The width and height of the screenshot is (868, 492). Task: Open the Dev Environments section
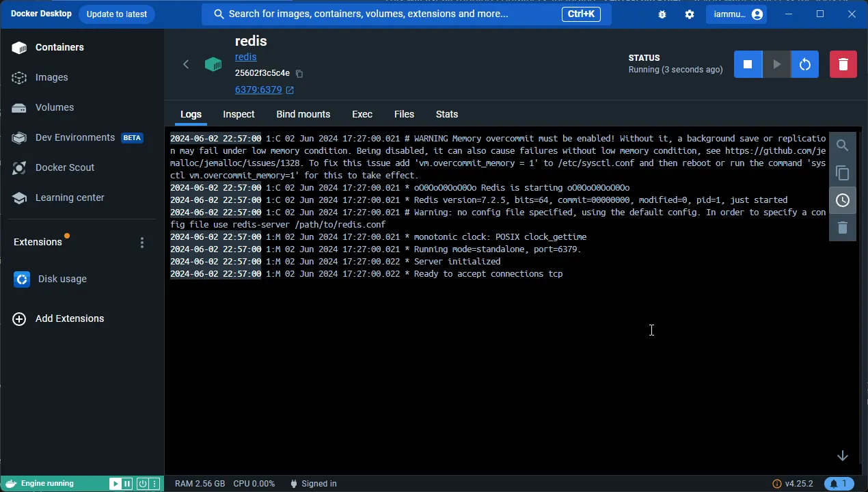coord(74,137)
